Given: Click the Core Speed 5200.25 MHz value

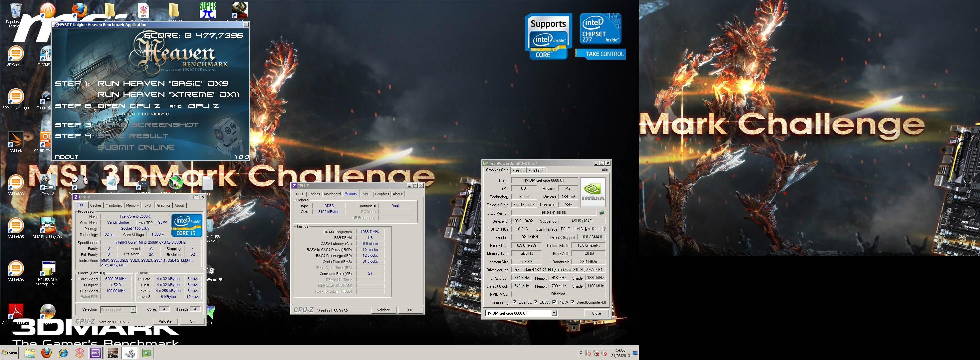Looking at the screenshot, I should 116,279.
